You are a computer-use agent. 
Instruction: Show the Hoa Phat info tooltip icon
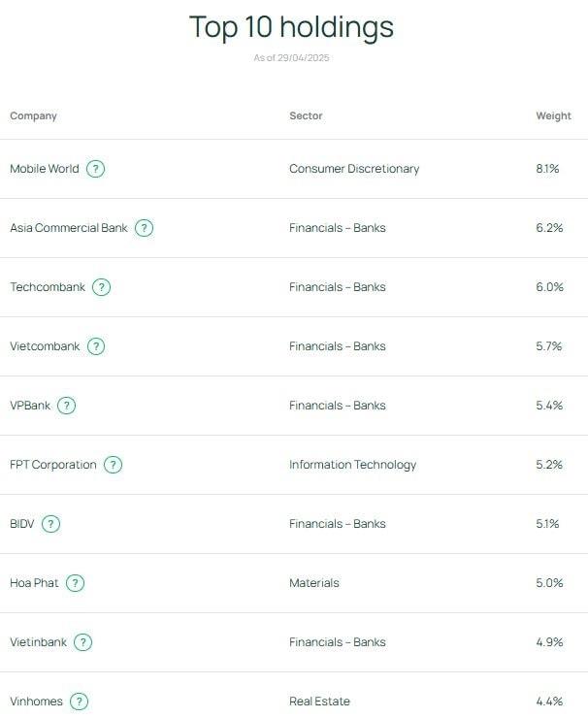coord(75,583)
